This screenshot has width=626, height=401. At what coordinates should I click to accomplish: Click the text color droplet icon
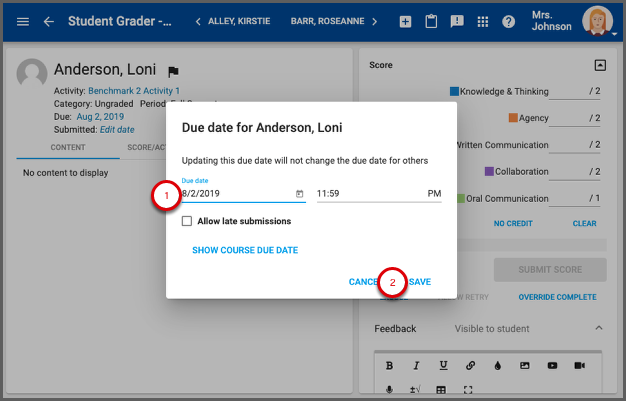pos(497,365)
